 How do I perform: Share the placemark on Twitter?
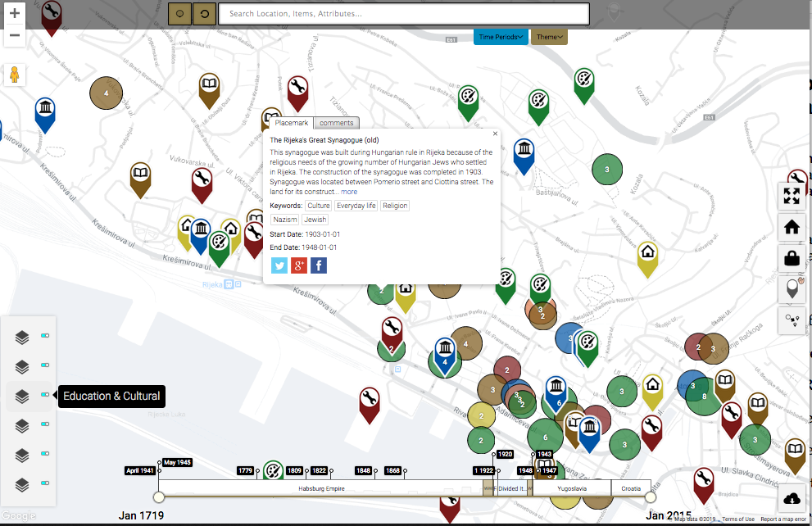279,265
